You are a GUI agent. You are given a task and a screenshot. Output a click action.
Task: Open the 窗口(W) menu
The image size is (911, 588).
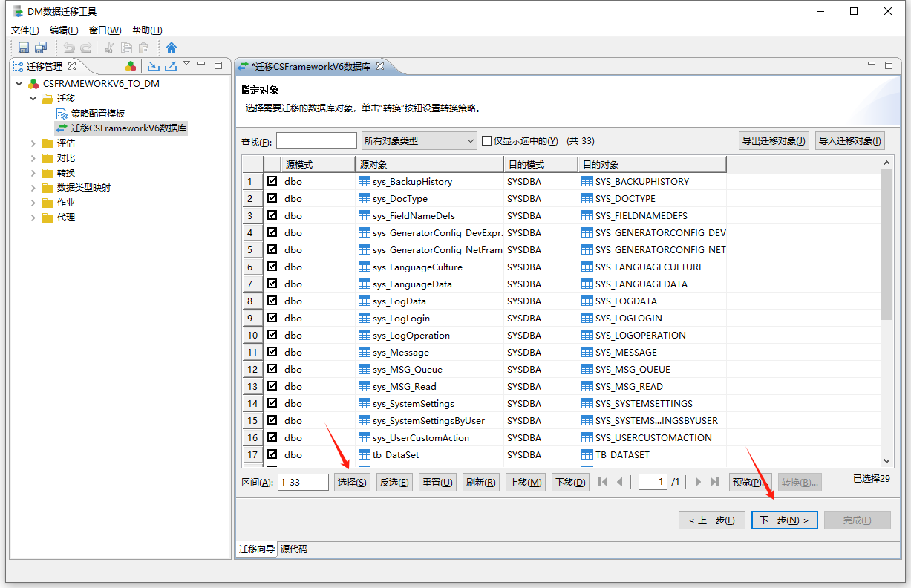[x=105, y=30]
